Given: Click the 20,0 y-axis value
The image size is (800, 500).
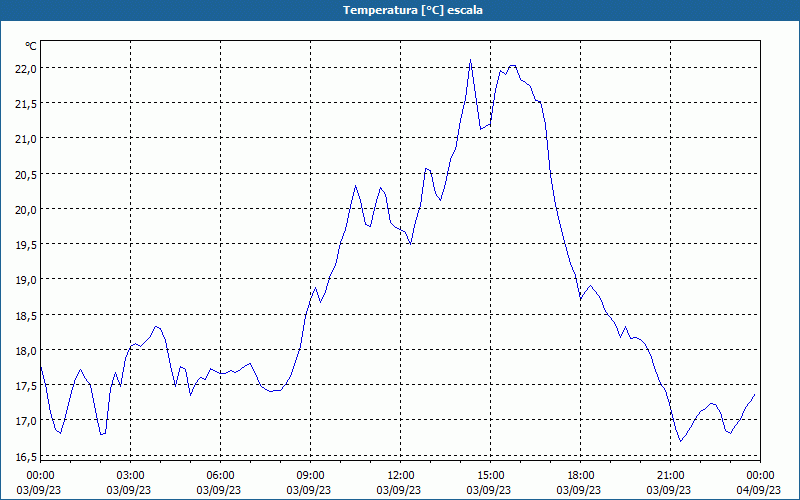Looking at the screenshot, I should click(25, 210).
